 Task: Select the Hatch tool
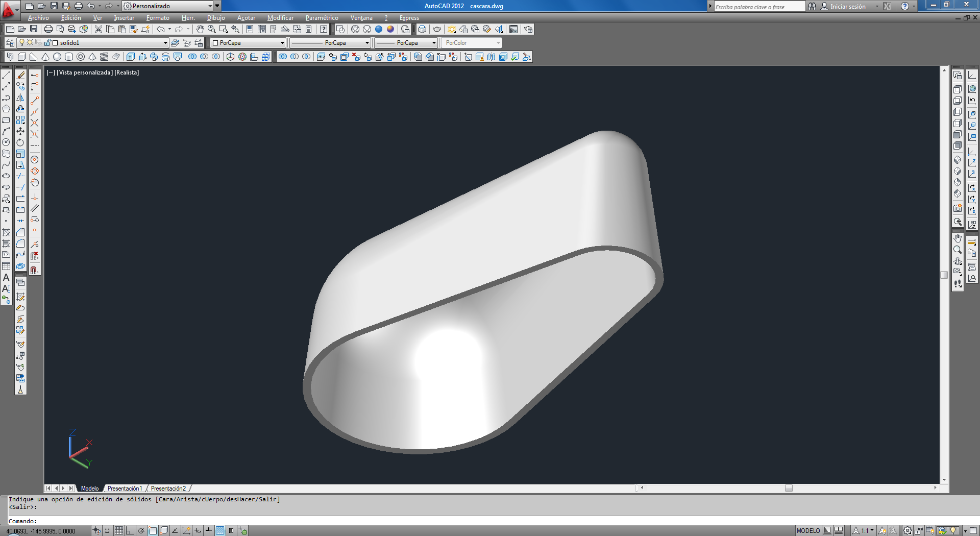pos(6,232)
